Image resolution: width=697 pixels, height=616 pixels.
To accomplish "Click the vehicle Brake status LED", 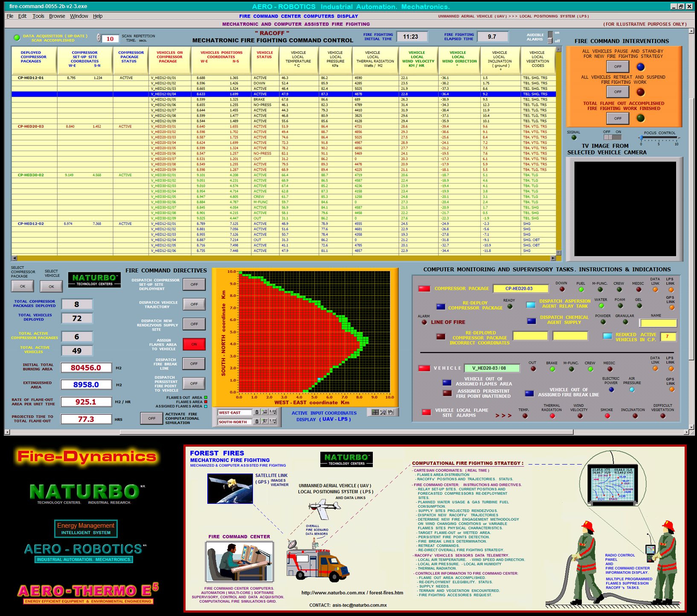I will [x=552, y=369].
